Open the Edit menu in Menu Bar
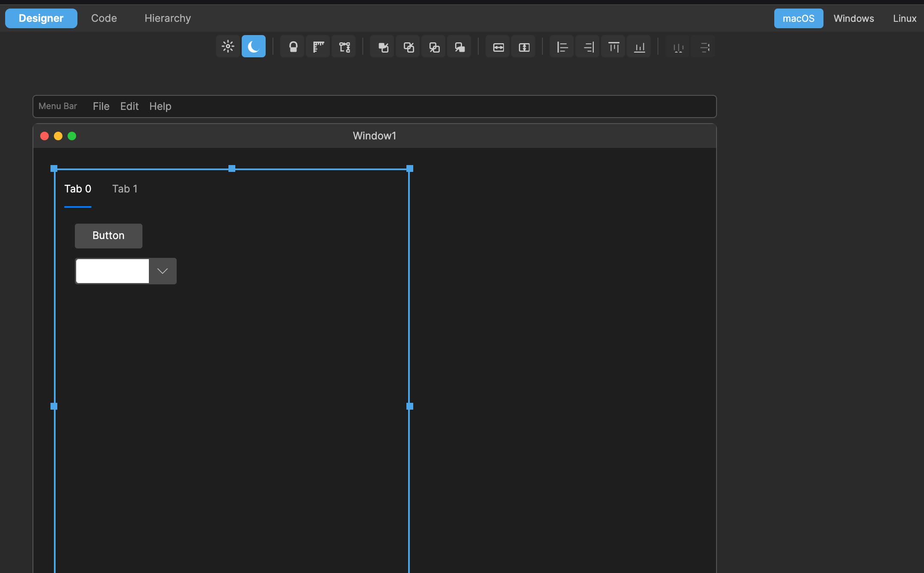This screenshot has height=573, width=924. [129, 106]
